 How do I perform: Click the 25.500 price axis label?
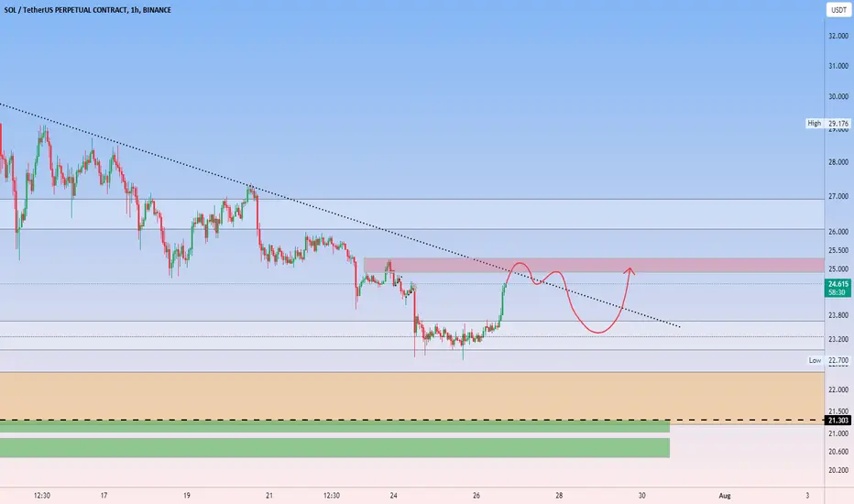coord(838,251)
